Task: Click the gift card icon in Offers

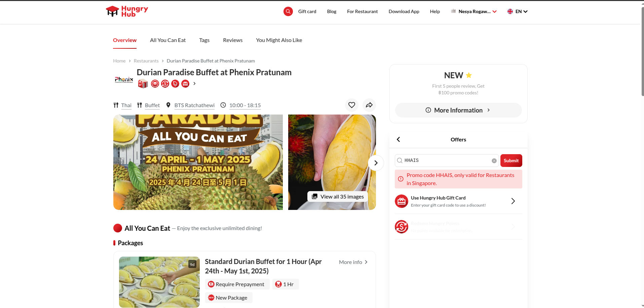Action: pyautogui.click(x=401, y=201)
